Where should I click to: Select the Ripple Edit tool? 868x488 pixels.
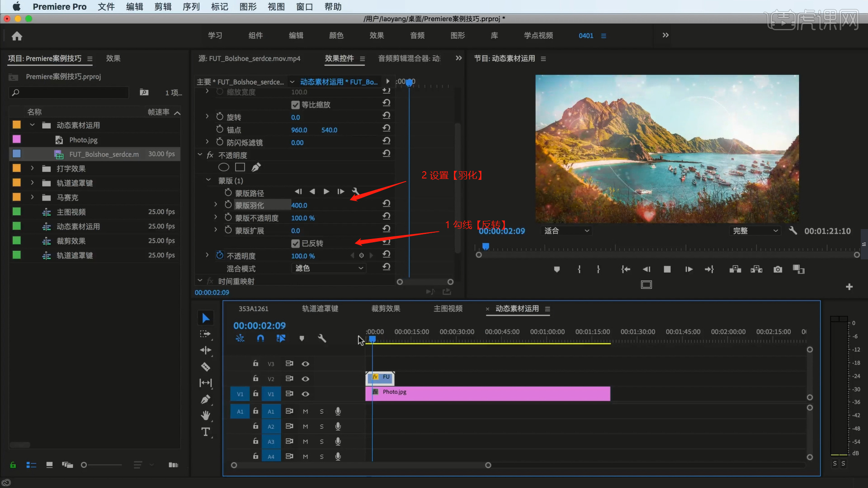[x=206, y=350]
